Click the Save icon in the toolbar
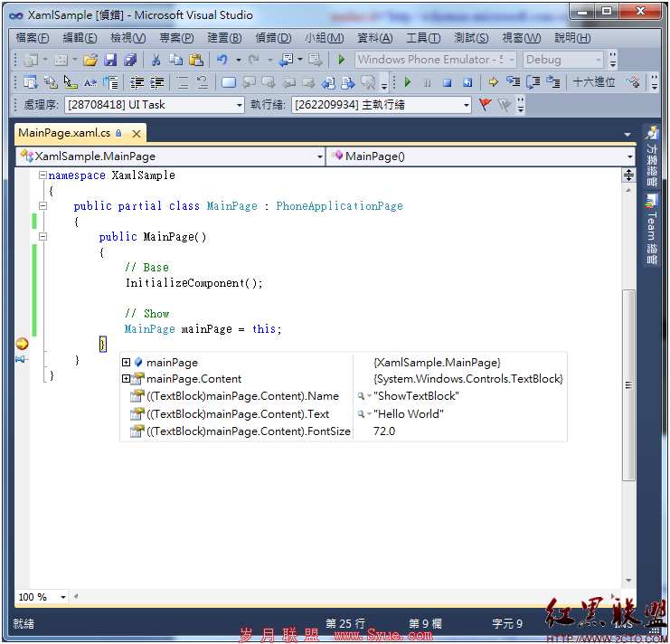The image size is (670, 644). 110,60
